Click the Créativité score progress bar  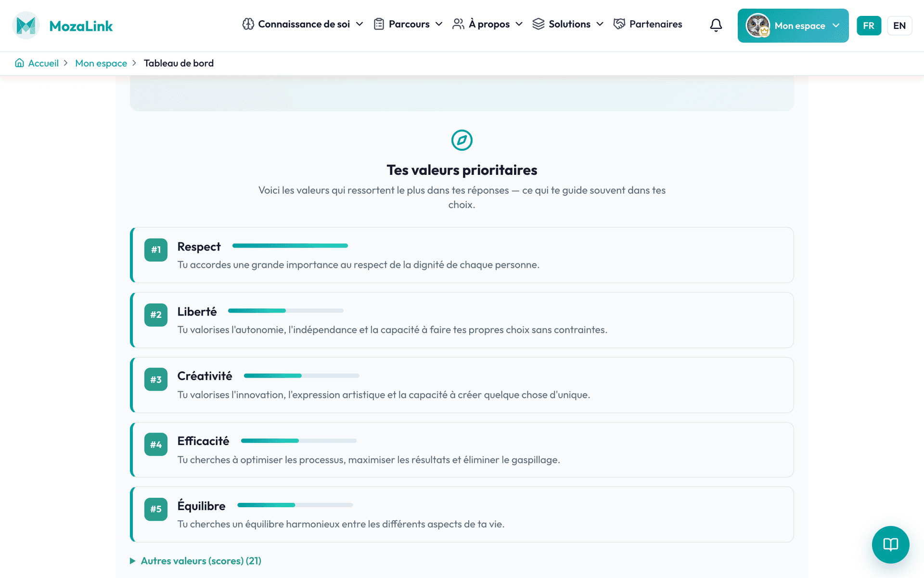[x=302, y=376]
